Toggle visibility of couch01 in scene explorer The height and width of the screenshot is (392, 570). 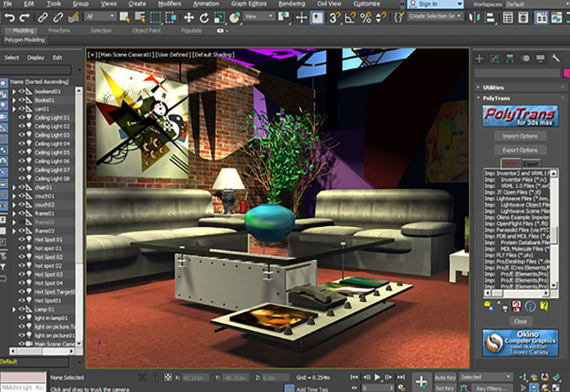pyautogui.click(x=21, y=196)
